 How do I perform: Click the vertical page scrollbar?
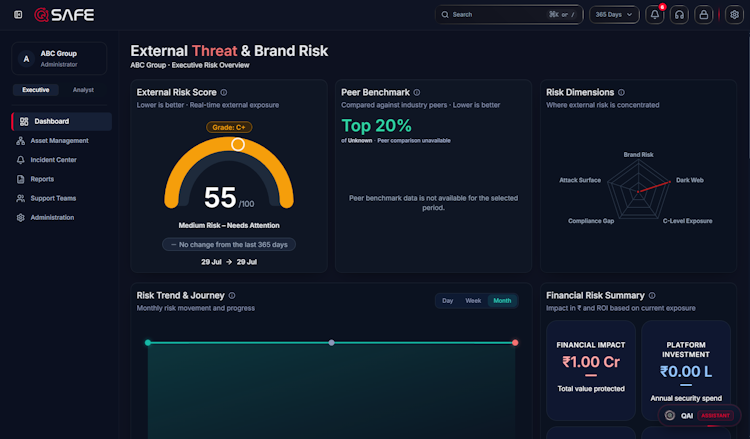pos(748,96)
